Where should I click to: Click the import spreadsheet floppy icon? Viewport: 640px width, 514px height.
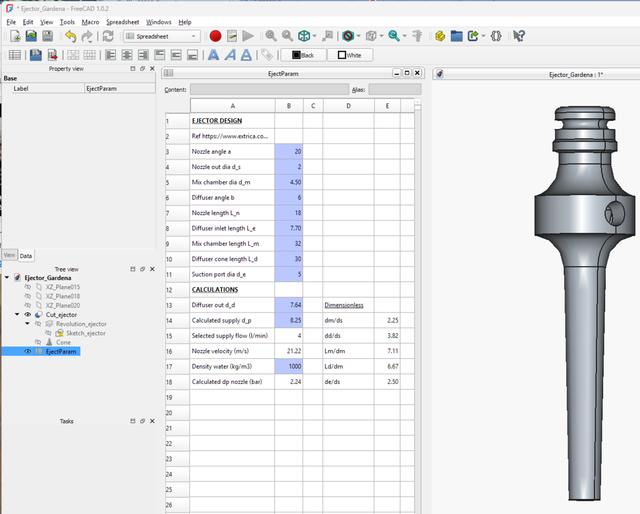[x=36, y=55]
